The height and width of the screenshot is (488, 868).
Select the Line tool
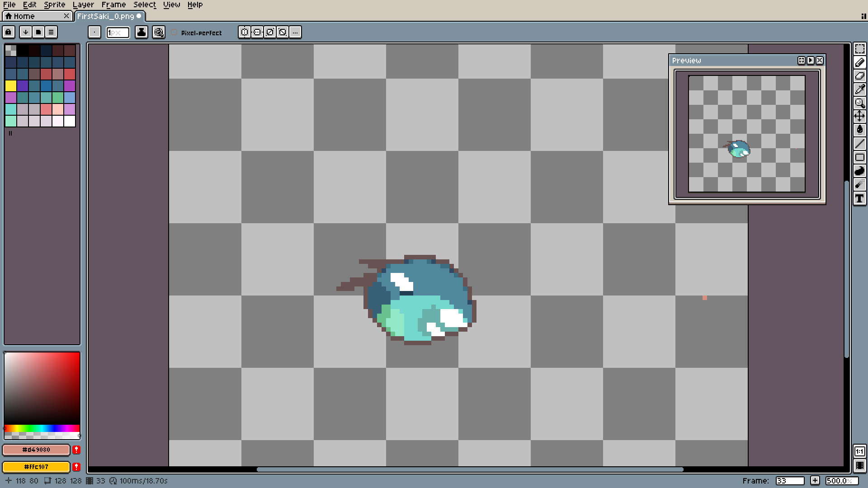859,144
